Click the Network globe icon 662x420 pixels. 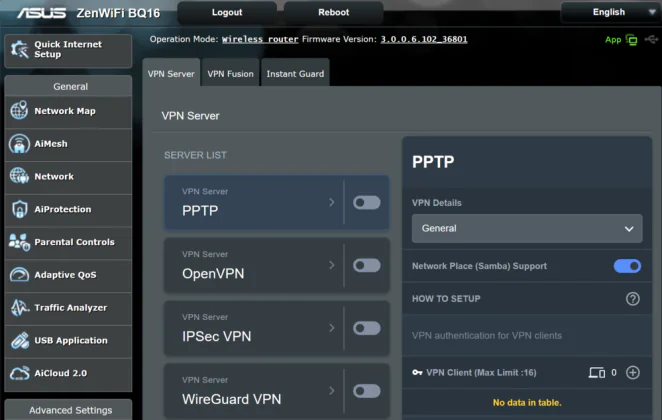tap(19, 176)
